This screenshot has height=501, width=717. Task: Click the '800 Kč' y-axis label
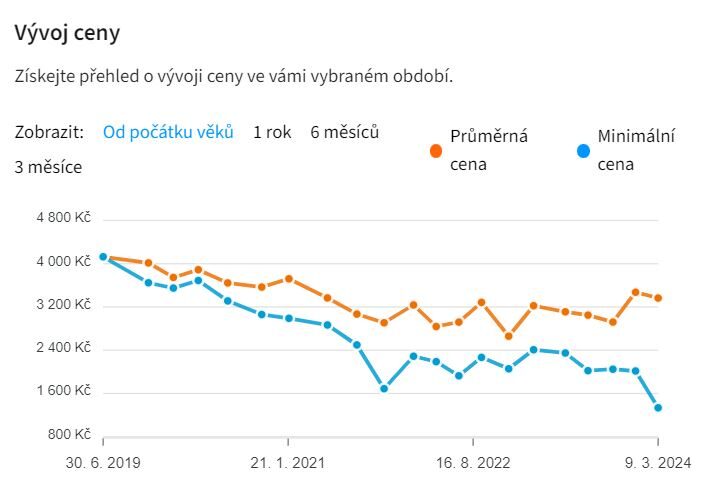69,435
